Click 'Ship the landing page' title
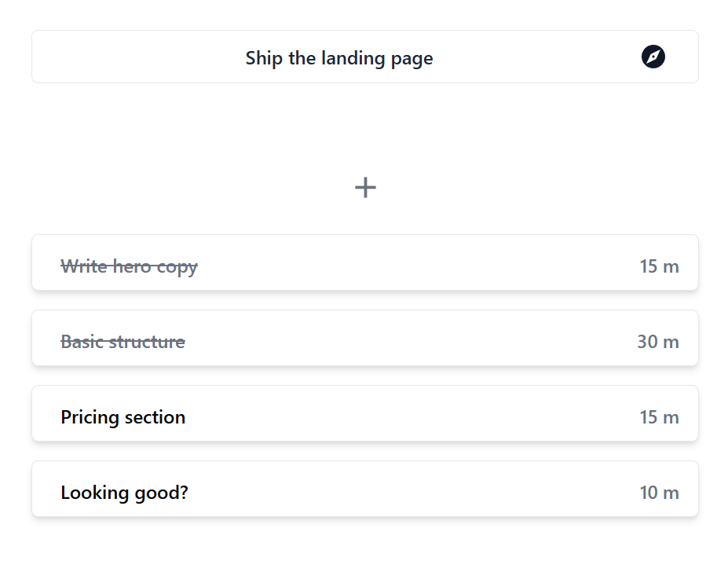The image size is (728, 561). [x=338, y=57]
